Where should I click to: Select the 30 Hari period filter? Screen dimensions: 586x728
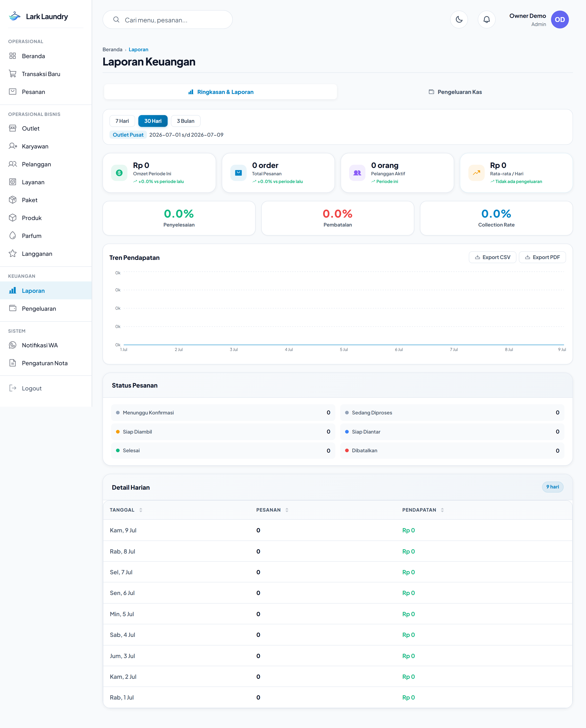[x=153, y=121]
